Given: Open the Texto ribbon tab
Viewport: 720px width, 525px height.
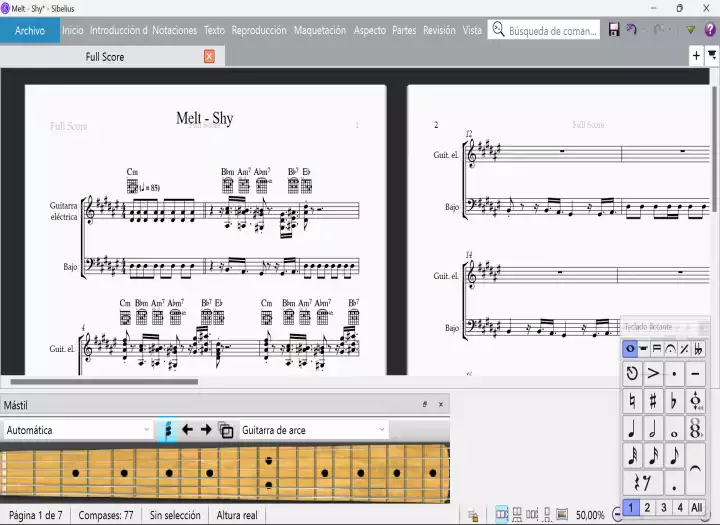Looking at the screenshot, I should (214, 30).
